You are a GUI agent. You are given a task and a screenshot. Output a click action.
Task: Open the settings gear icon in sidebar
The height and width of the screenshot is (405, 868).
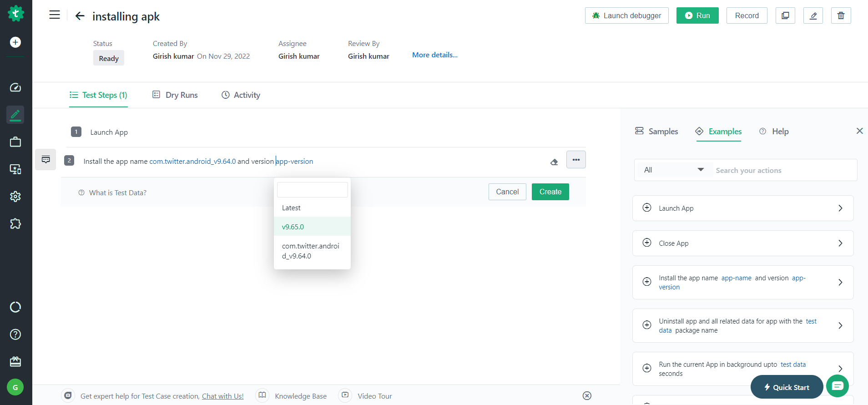15,197
